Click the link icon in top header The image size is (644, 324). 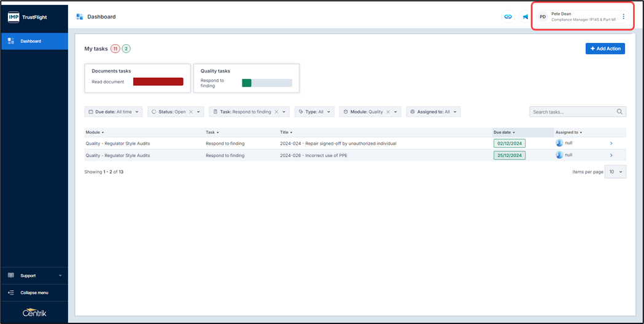click(x=508, y=17)
